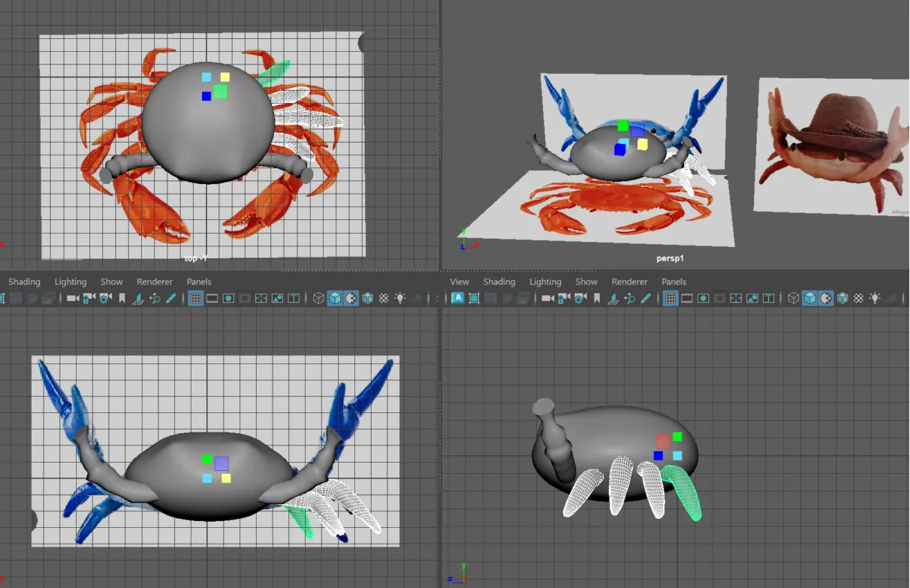Select Grease Pencil icon in side-view panel toolbar

[646, 298]
